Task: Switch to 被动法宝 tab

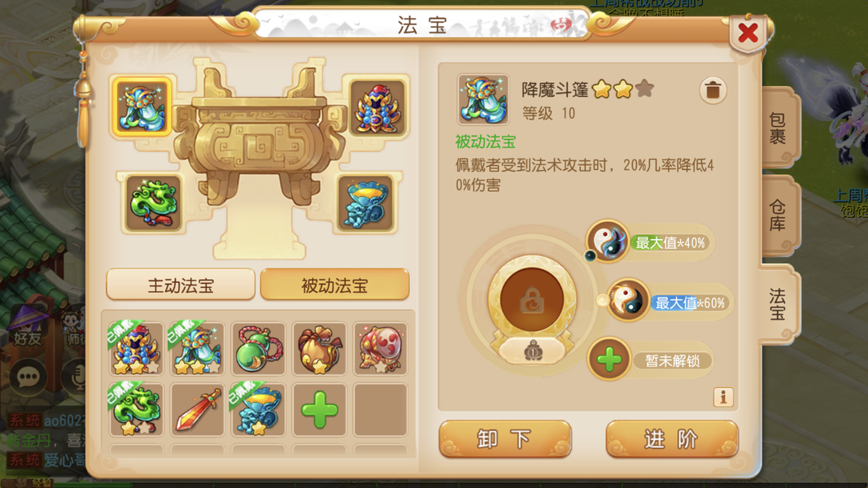Action: [x=334, y=285]
